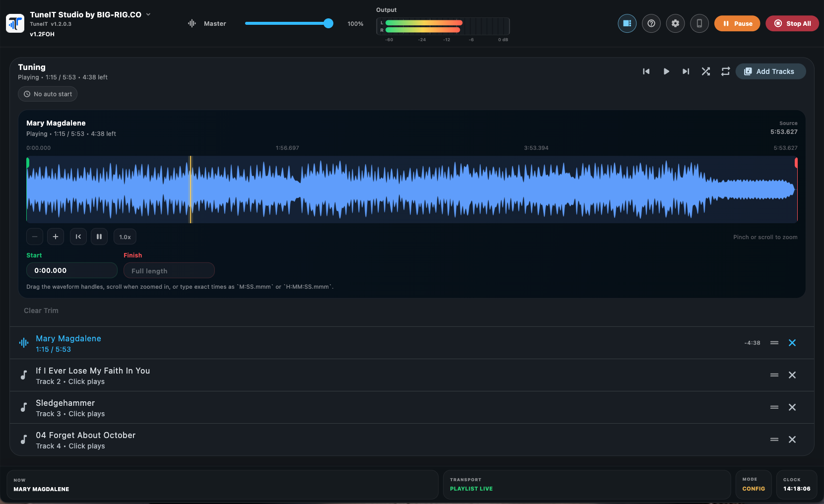Viewport: 824px width, 504px height.
Task: Pause the waveform preview playback
Action: [x=99, y=237]
